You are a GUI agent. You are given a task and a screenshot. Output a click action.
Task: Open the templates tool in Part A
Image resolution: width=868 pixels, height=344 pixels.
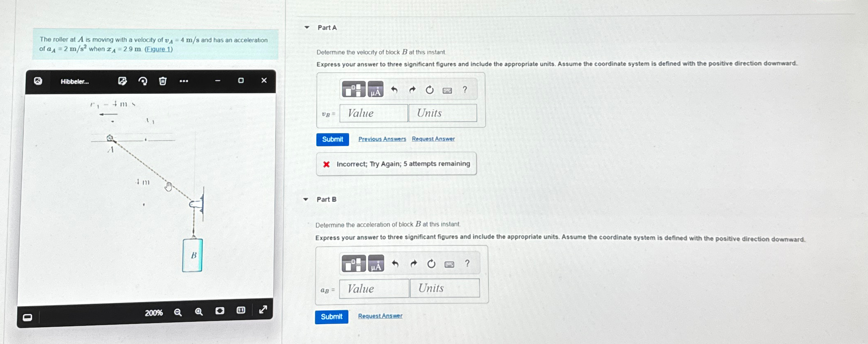coord(353,90)
